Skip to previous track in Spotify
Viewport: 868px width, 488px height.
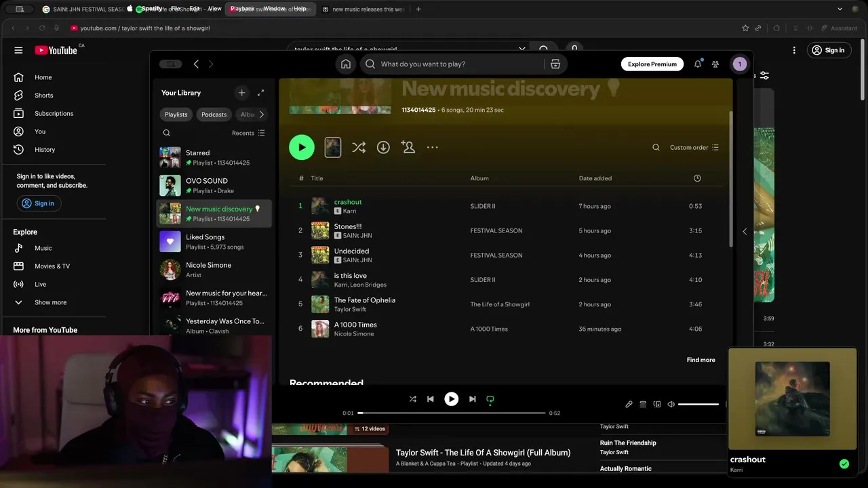[430, 399]
